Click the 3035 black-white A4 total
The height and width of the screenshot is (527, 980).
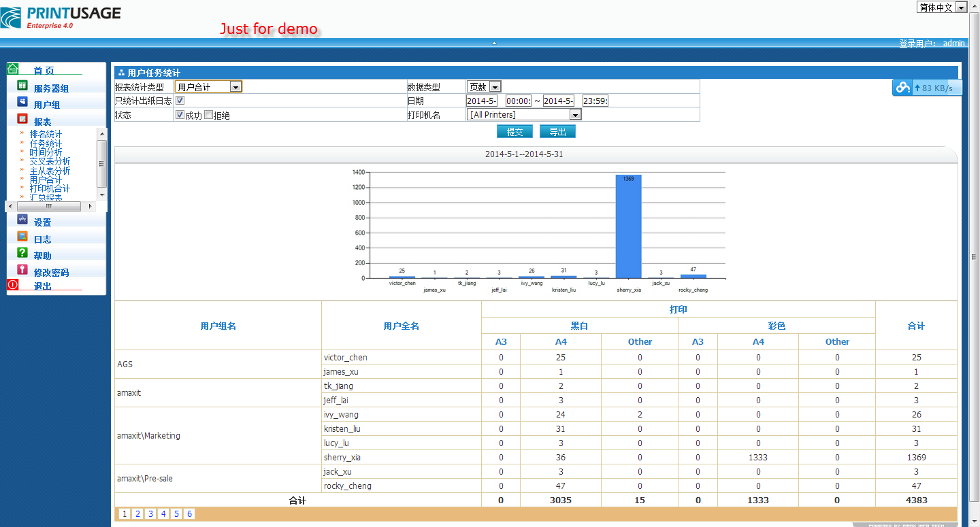coord(561,500)
